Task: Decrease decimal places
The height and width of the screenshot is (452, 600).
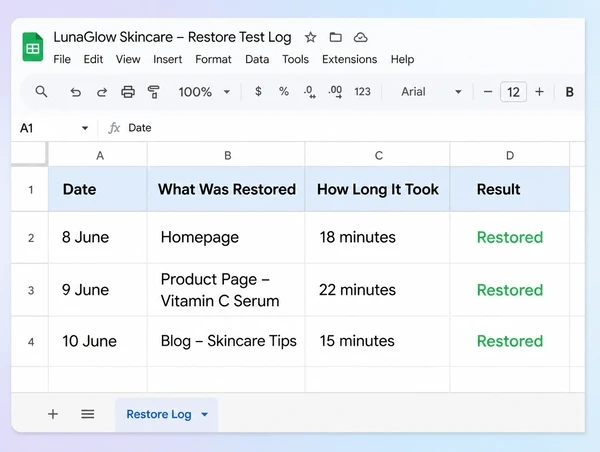Action: coord(310,92)
